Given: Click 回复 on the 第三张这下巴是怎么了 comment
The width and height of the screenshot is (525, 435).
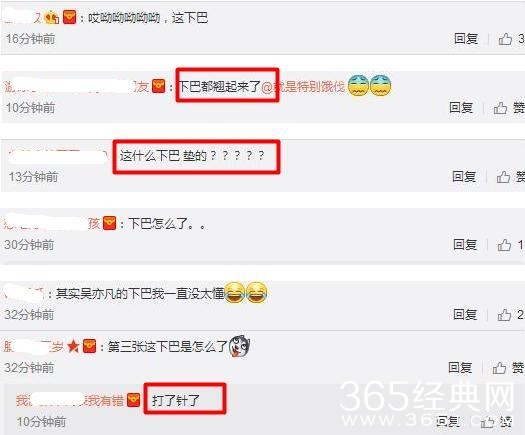Looking at the screenshot, I should [460, 368].
